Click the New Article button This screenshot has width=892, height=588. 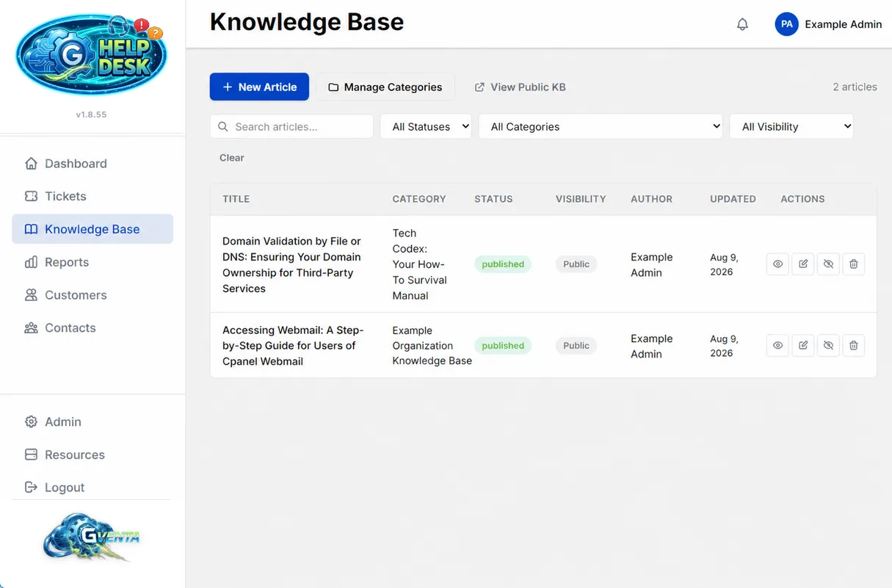click(259, 87)
